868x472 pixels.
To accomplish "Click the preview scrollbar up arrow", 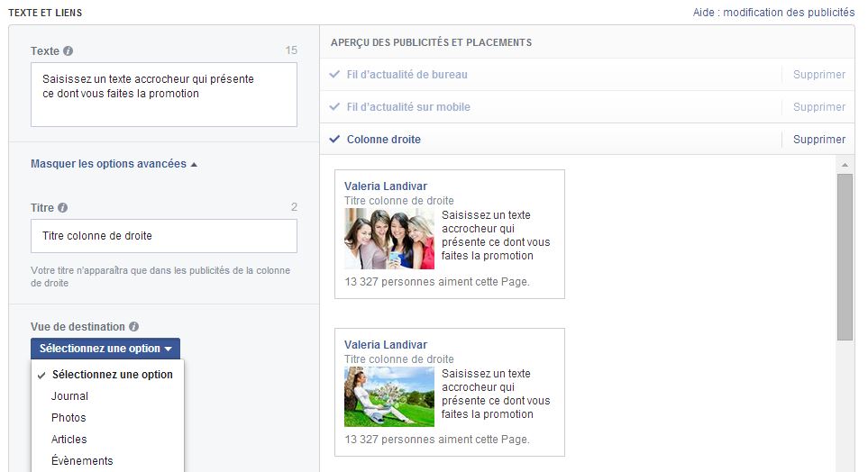I will point(845,165).
